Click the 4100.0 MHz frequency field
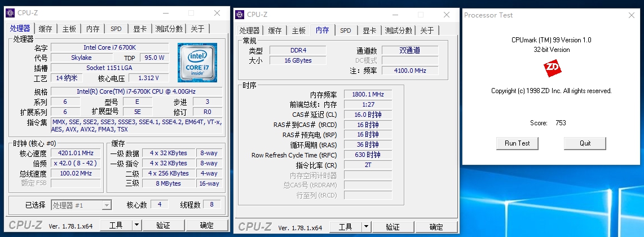Screen dimensions: 644x237 click(410, 71)
